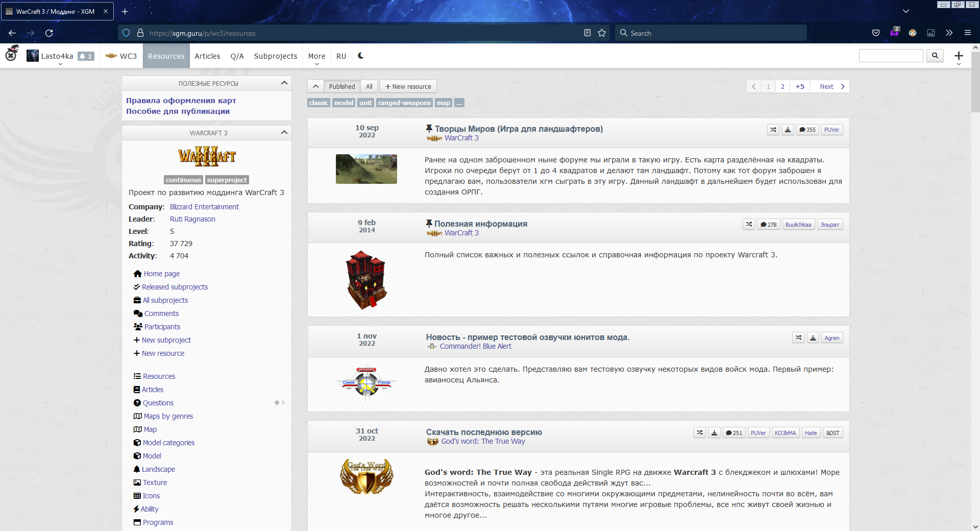Click the plus create icon in header
This screenshot has width=980, height=531.
pyautogui.click(x=959, y=56)
